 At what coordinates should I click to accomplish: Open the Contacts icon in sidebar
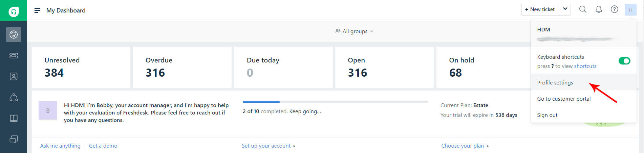click(x=14, y=76)
